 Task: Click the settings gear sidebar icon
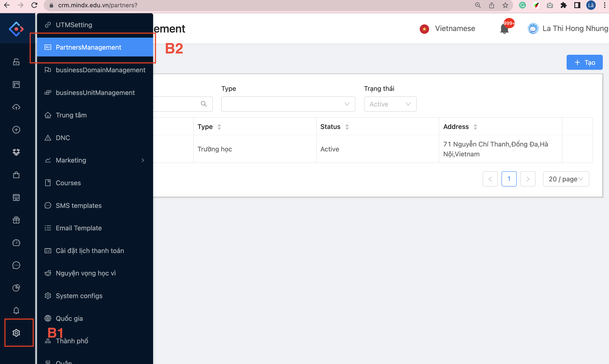pyautogui.click(x=16, y=333)
